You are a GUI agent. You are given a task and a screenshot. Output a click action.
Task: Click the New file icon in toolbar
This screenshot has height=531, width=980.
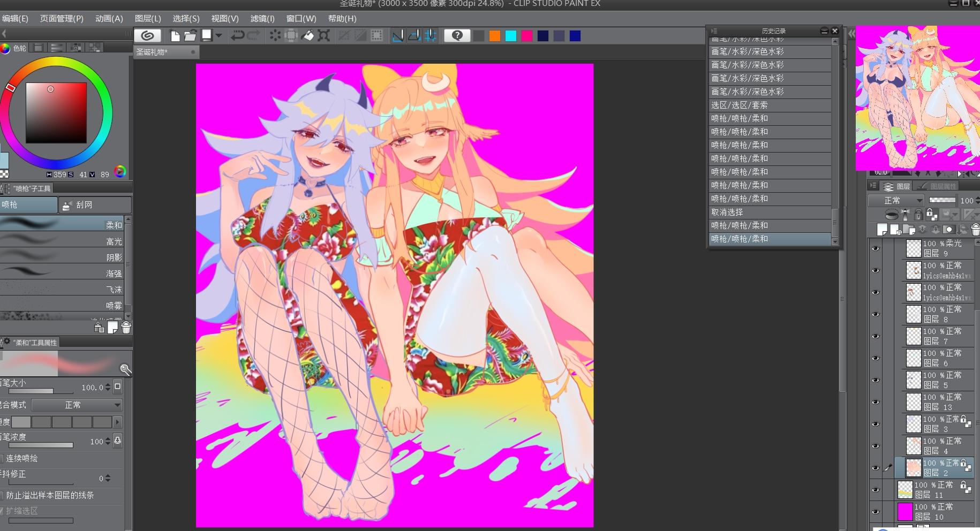[x=175, y=36]
